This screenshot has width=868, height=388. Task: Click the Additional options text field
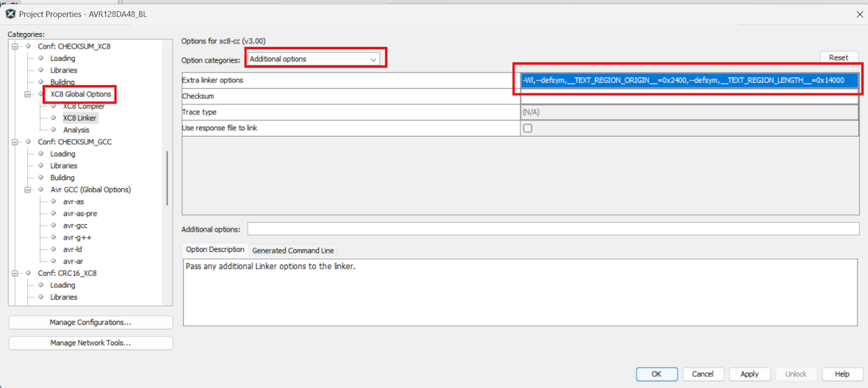[553, 229]
